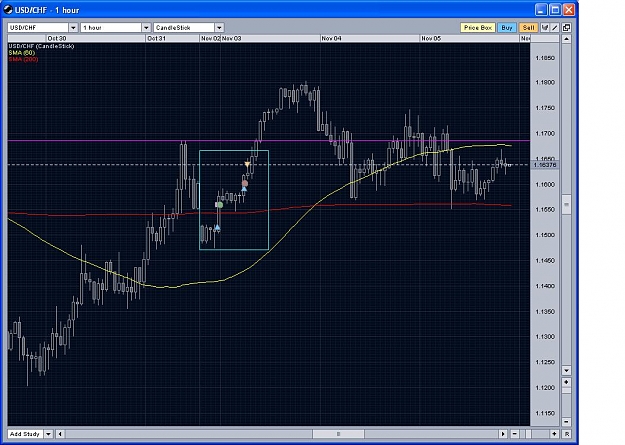
Task: Click the R reset button
Action: click(x=566, y=434)
